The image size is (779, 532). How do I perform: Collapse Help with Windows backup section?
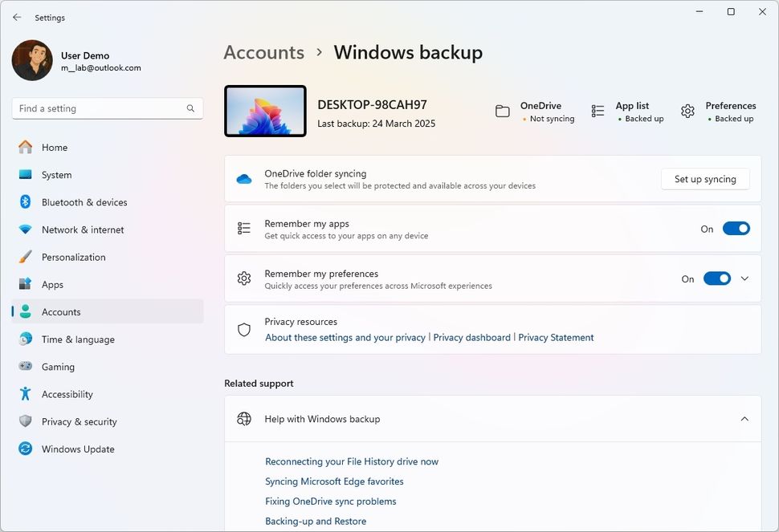744,419
